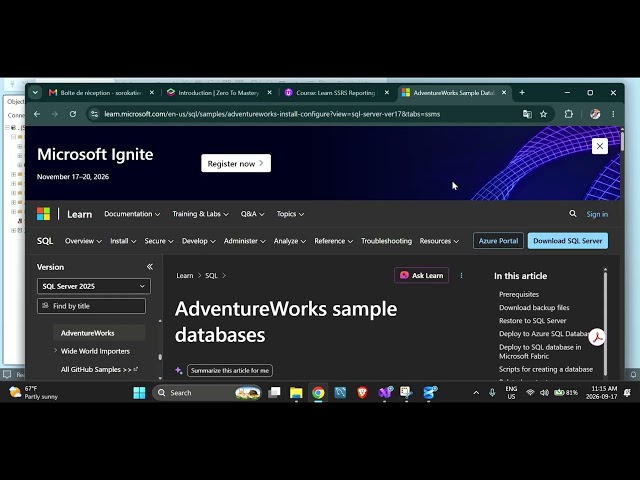Screen dimensions: 640x480
Task: Open Task View on taskbar
Action: [x=274, y=393]
